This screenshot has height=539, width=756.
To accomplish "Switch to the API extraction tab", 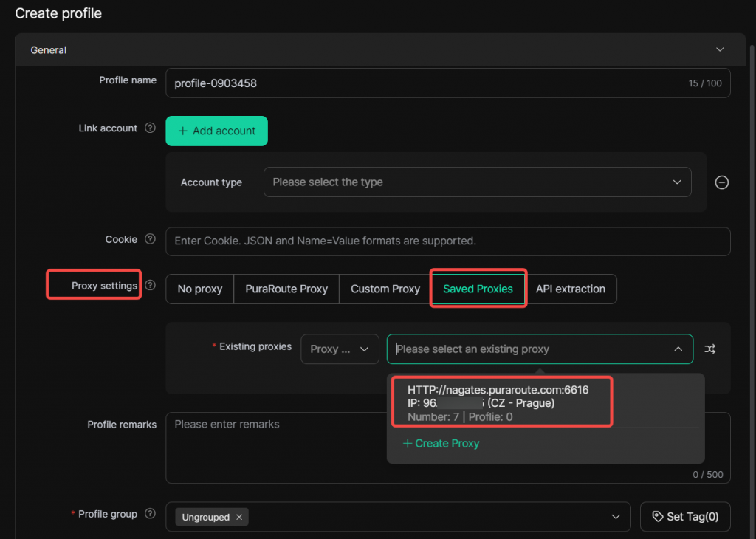I will coord(571,289).
